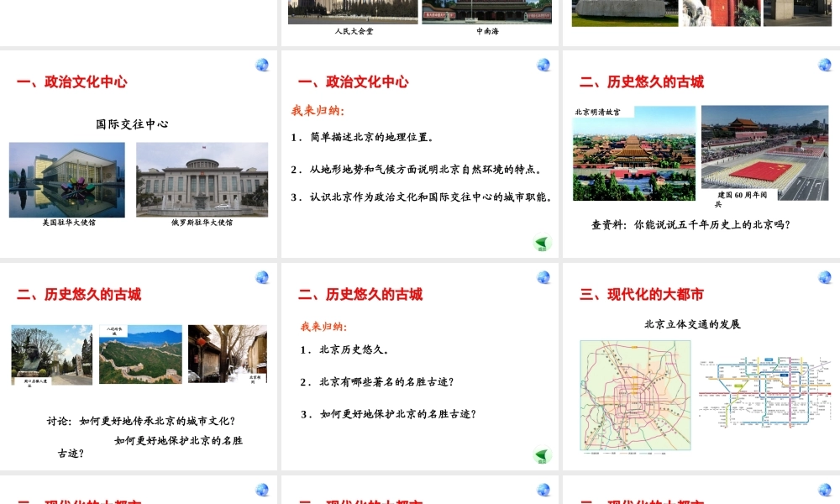The width and height of the screenshot is (840, 504).
Task: Click the 美国驻华大使馆 caption
Action: [69, 223]
